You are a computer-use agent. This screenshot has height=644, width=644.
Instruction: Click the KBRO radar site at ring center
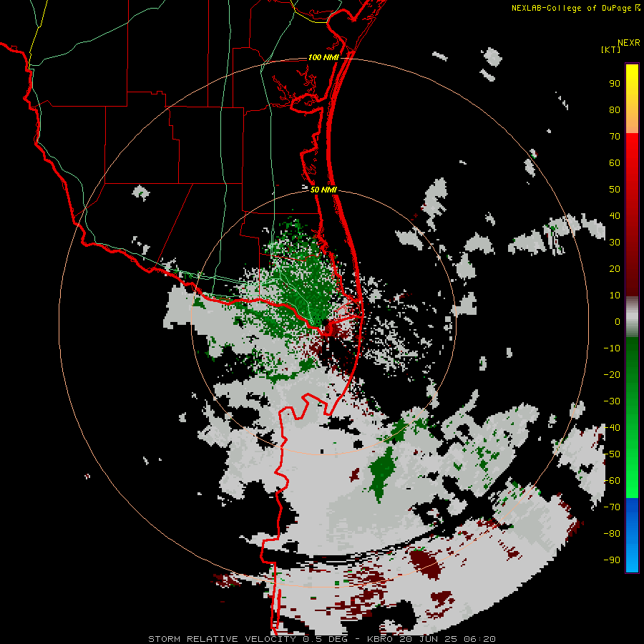[x=324, y=323]
